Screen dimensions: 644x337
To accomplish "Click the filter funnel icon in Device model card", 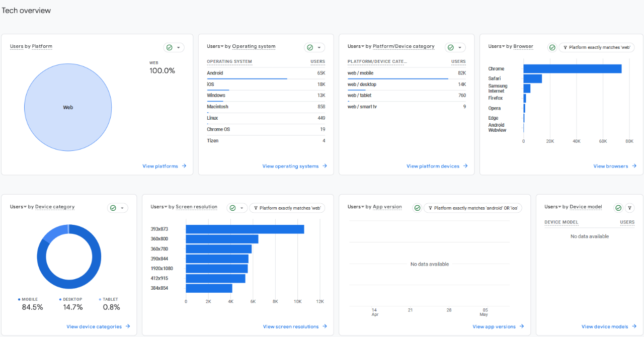I will (x=629, y=208).
